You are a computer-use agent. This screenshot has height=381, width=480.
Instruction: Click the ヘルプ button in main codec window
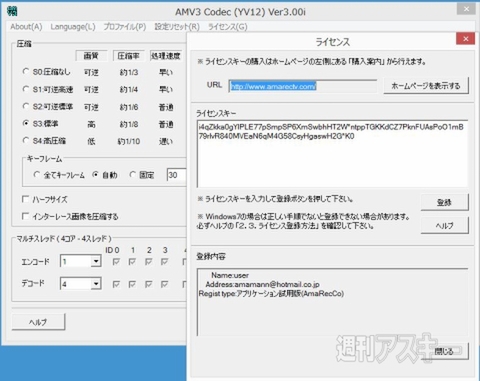click(38, 322)
